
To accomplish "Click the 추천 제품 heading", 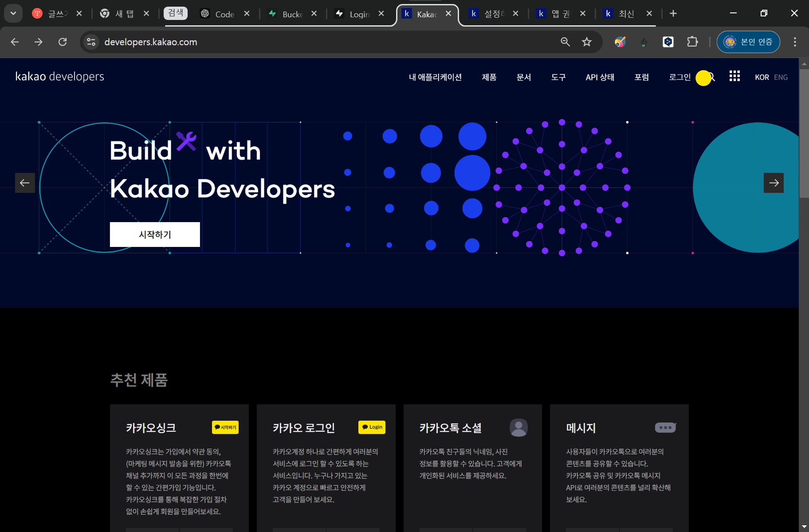I will 139,380.
